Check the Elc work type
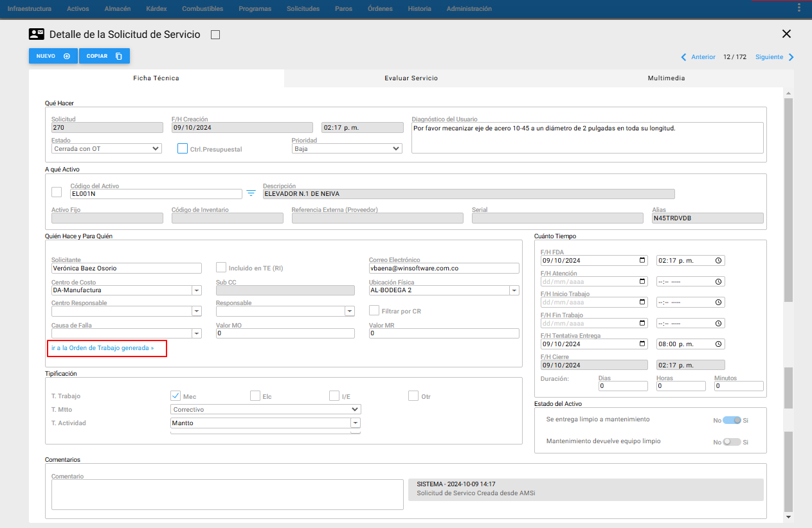This screenshot has width=812, height=528. 255,396
